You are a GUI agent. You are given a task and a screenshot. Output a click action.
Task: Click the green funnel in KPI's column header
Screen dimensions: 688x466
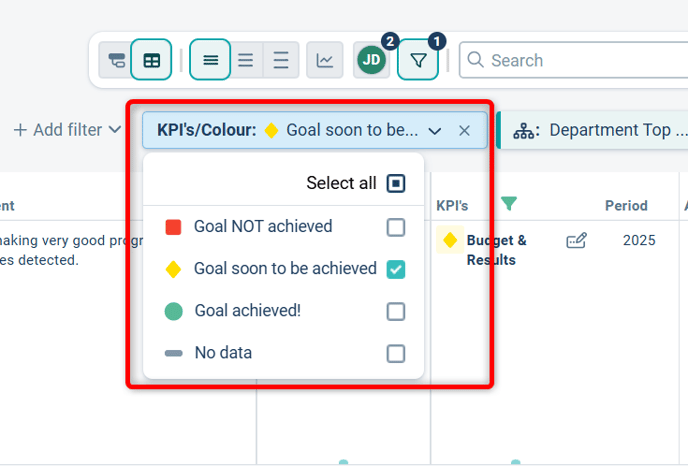(x=509, y=205)
